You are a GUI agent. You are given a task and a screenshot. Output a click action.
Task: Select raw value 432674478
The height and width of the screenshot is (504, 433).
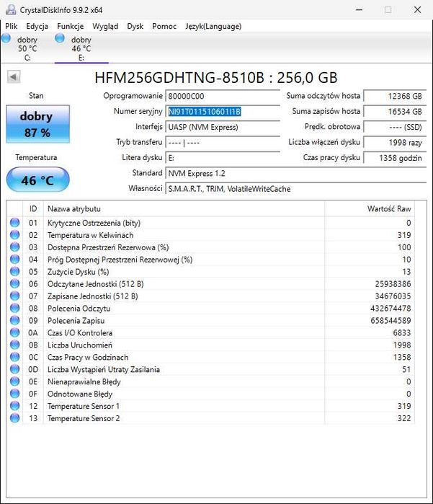click(390, 309)
